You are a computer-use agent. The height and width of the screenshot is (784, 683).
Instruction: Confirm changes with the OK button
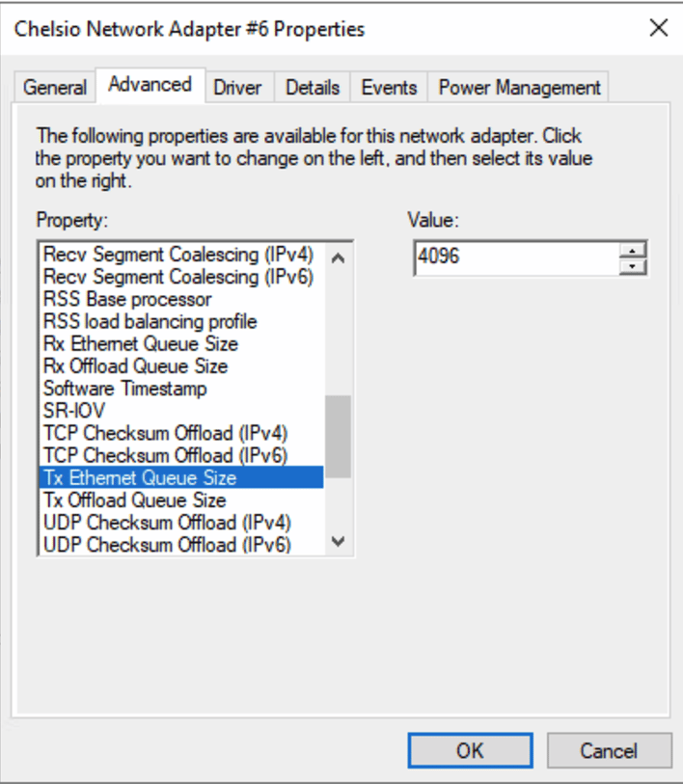click(x=470, y=749)
